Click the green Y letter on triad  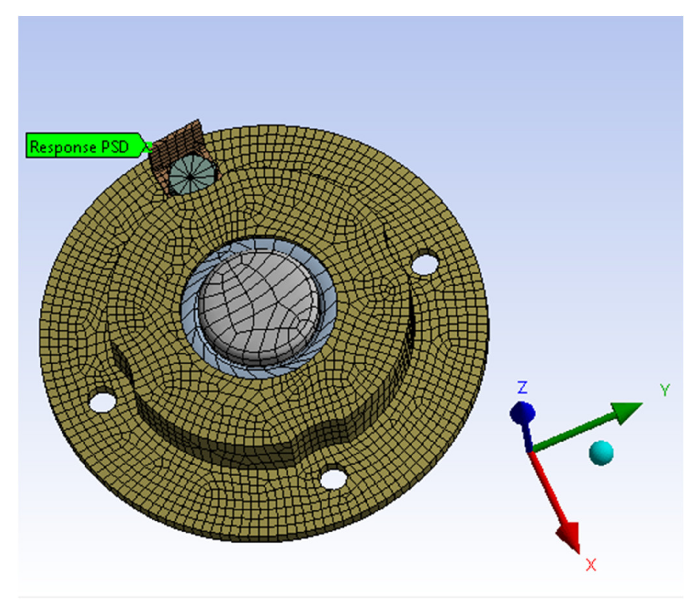(x=665, y=390)
